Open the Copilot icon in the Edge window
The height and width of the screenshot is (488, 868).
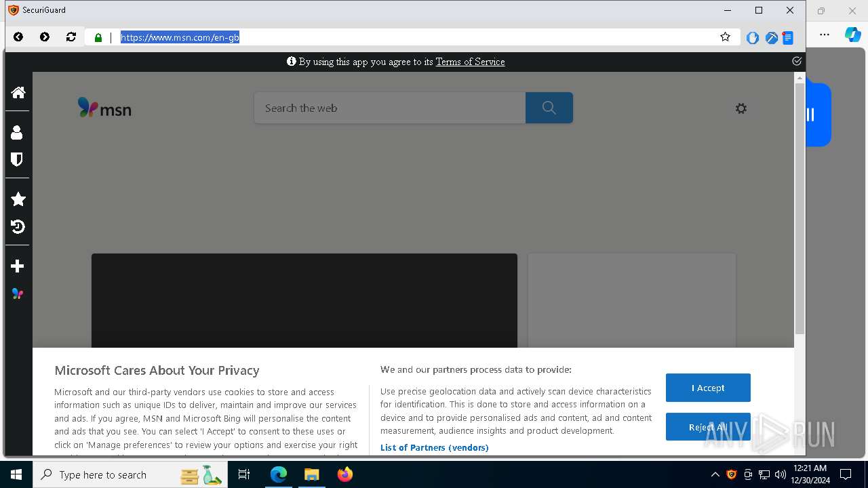[x=852, y=35]
